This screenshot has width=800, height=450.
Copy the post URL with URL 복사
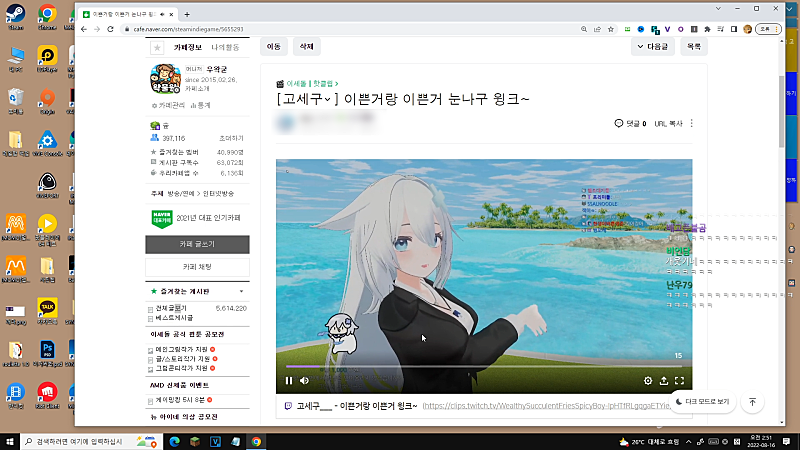[668, 123]
